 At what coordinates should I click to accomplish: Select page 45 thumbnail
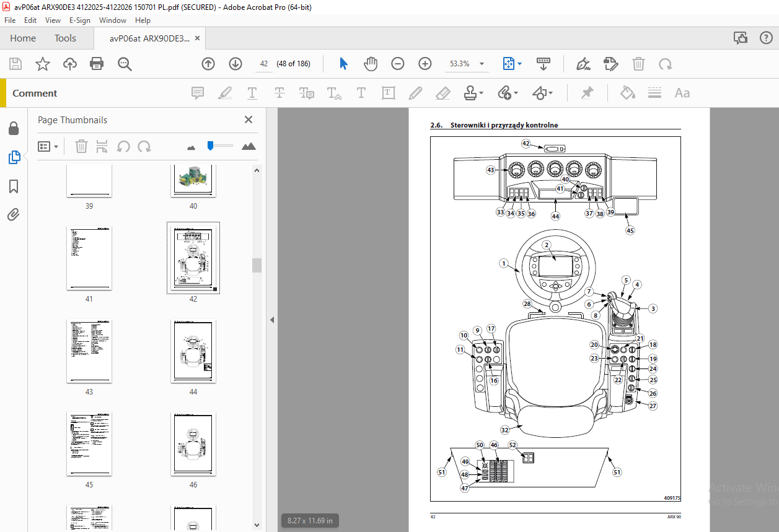(x=89, y=443)
